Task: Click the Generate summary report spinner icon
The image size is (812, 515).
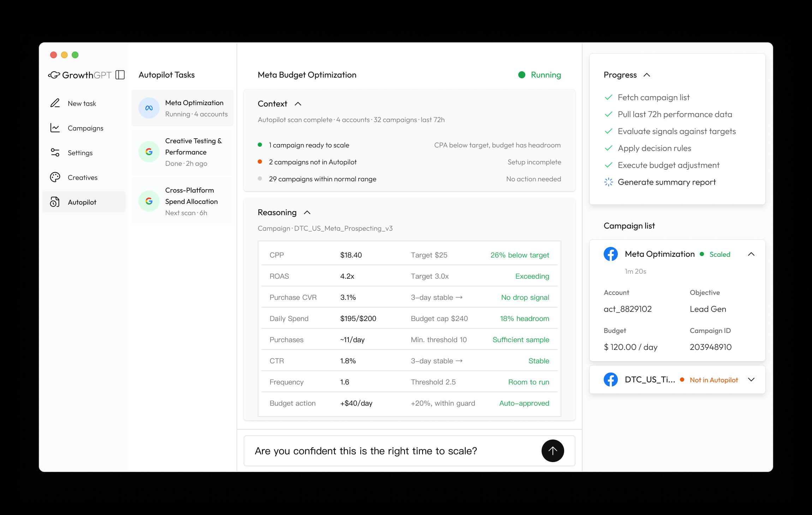Action: tap(608, 182)
